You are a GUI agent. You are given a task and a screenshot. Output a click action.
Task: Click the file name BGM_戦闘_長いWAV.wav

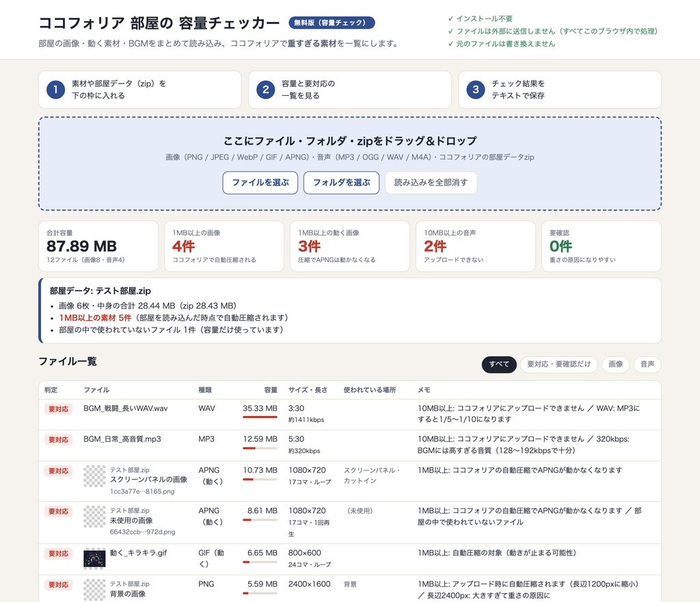tap(126, 408)
